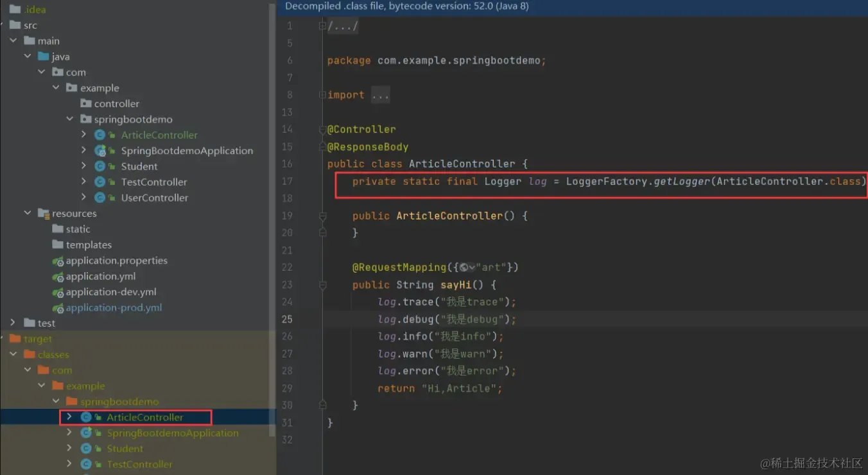Expand ArticleController node under java sources
Image resolution: width=868 pixels, height=475 pixels.
84,135
